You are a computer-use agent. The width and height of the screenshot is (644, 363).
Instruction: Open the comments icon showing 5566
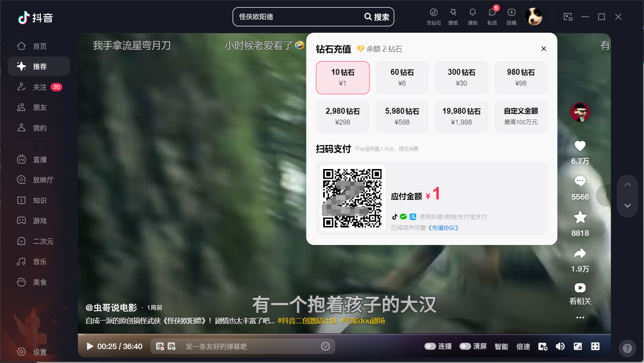pyautogui.click(x=580, y=181)
